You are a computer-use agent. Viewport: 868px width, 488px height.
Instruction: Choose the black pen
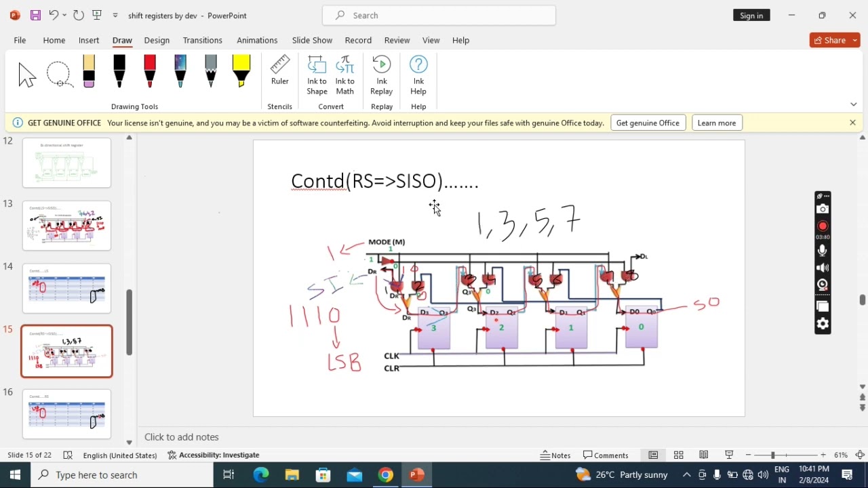[119, 71]
